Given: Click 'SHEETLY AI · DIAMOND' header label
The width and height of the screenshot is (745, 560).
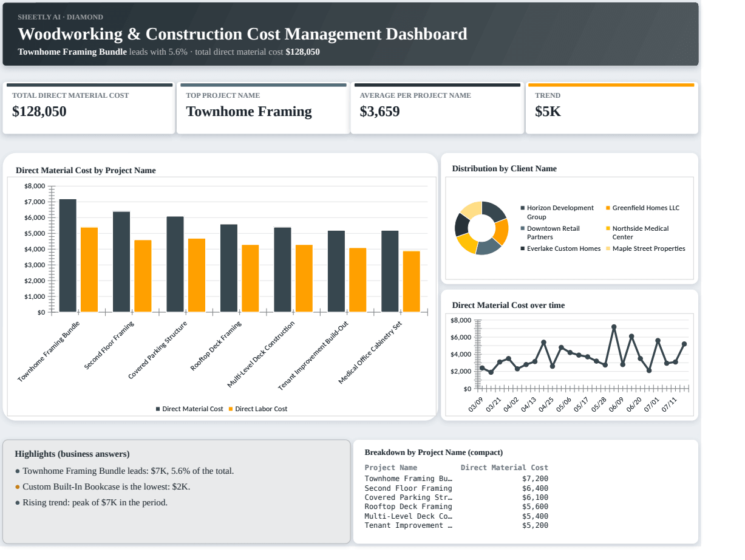Looking at the screenshot, I should coord(61,17).
